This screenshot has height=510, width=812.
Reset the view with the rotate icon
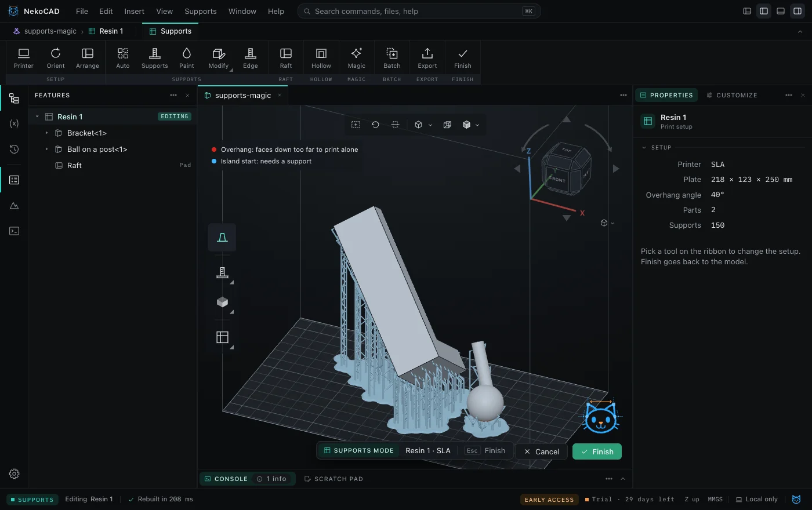pos(375,125)
